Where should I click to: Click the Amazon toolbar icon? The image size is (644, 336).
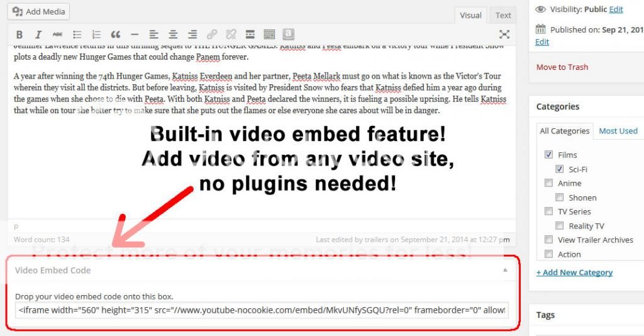coord(288,35)
